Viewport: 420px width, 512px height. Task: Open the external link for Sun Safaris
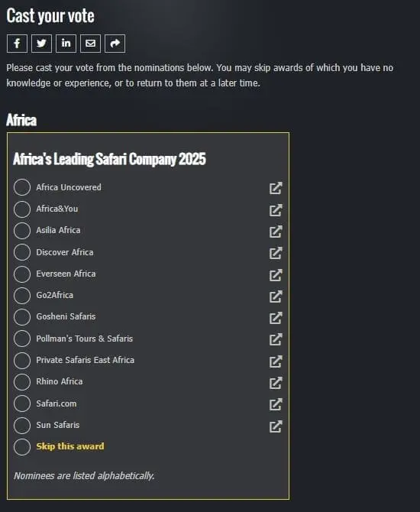276,426
